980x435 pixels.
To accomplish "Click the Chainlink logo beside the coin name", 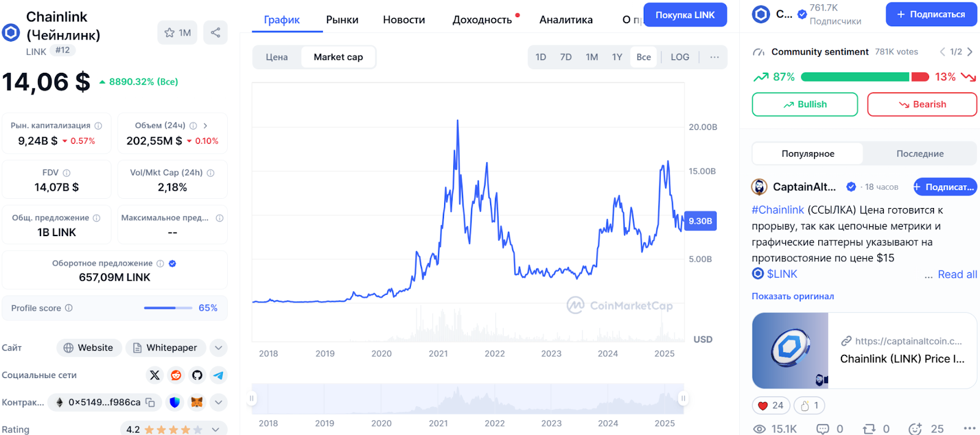I will pos(11,32).
